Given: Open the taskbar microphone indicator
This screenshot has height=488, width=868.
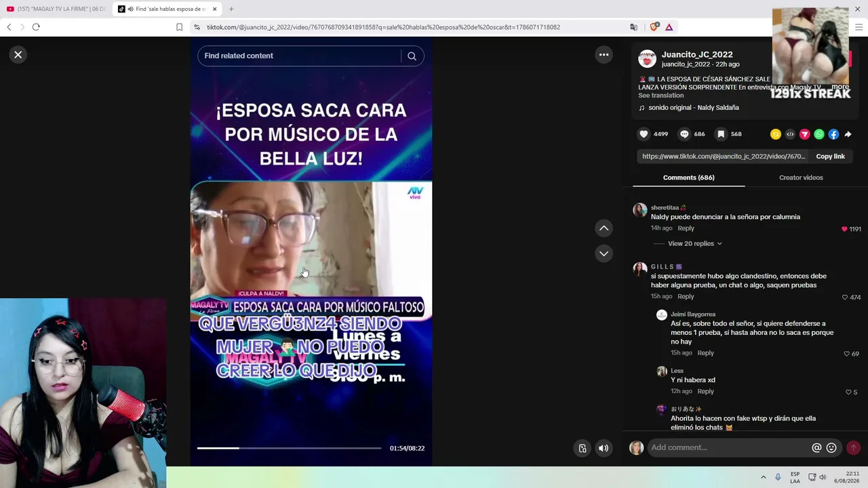Looking at the screenshot, I should [x=778, y=477].
